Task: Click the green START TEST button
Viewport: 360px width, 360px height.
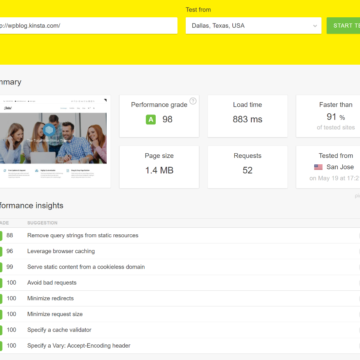Action: coord(343,26)
